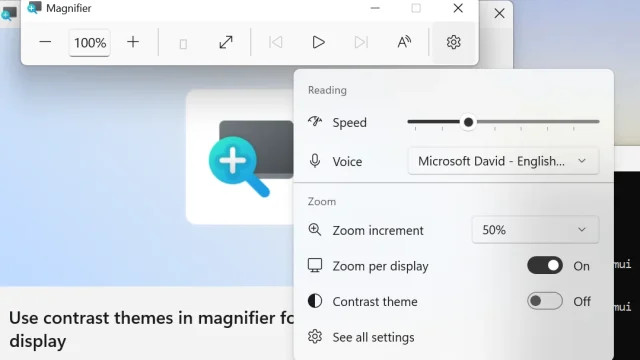This screenshot has height=360, width=640.
Task: Close the Magnifier window
Action: pos(458,8)
